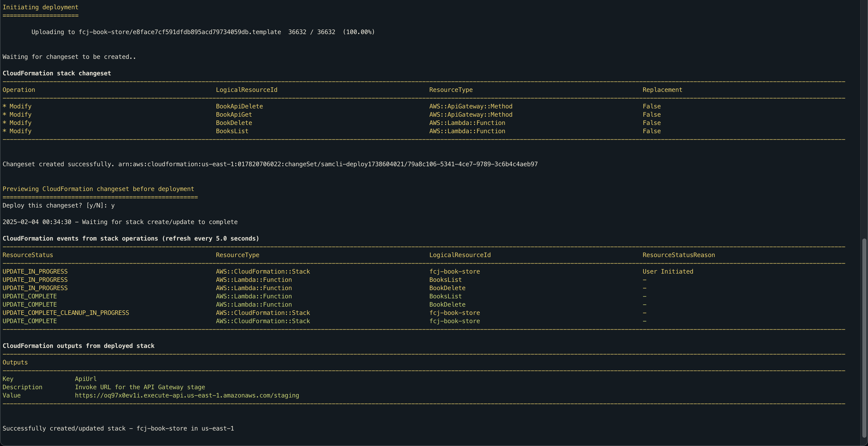Screen dimensions: 868x446
Task: Click 'BookDelete' in the changeset table
Action: (234, 123)
